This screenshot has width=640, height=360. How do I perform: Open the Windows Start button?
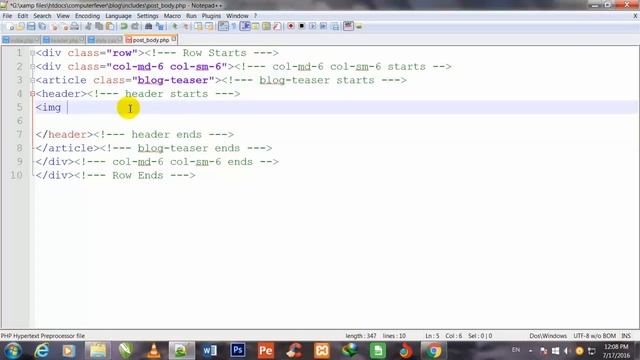[x=13, y=351]
